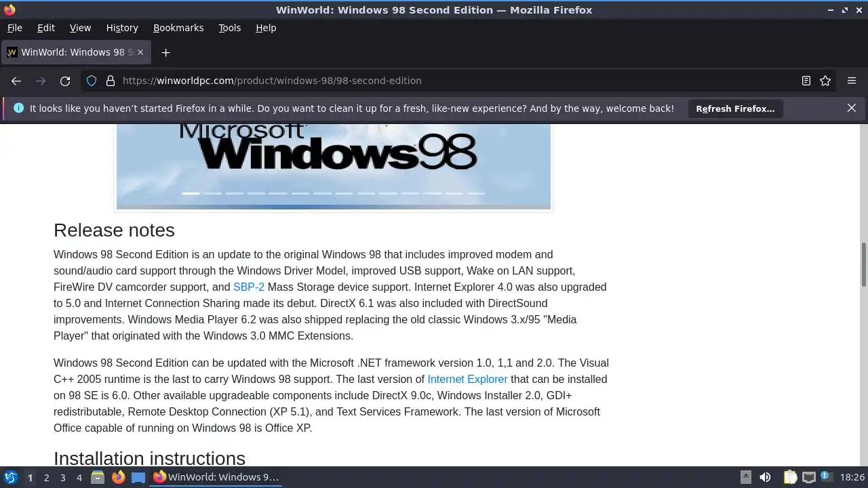Click the WinWorld favicon on the tab
Screen dimensions: 868x488
tap(12, 52)
